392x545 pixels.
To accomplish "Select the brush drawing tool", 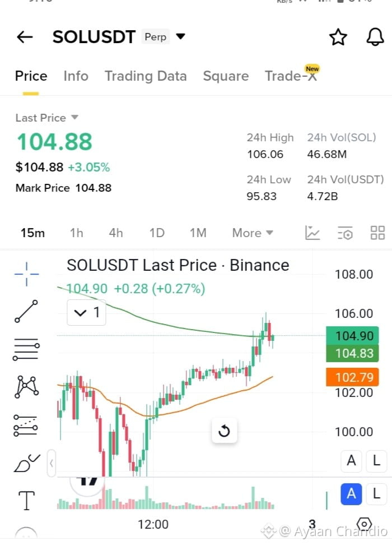I will (x=27, y=463).
